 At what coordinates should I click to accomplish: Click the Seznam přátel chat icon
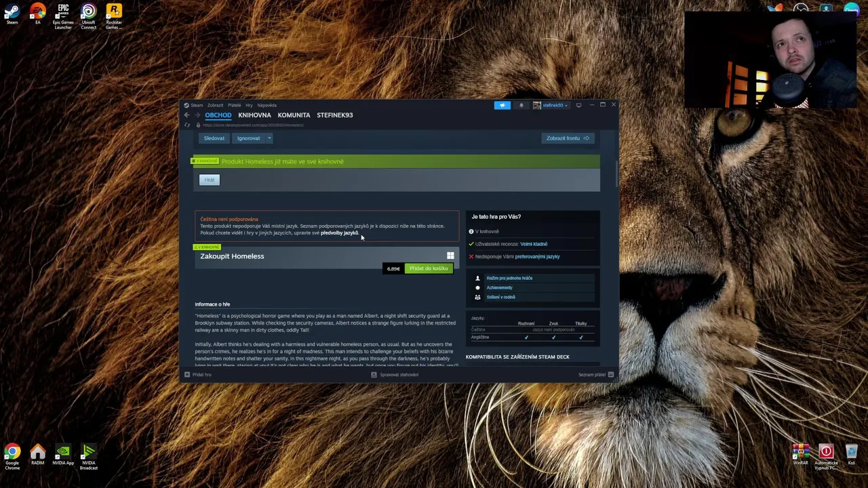611,374
